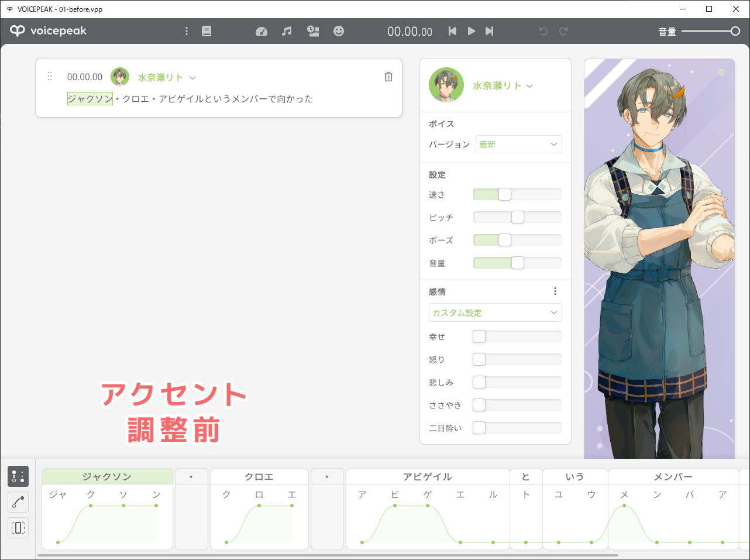Click the accent point under ソ mora
Viewport: 750px width, 560px height.
pyautogui.click(x=123, y=505)
